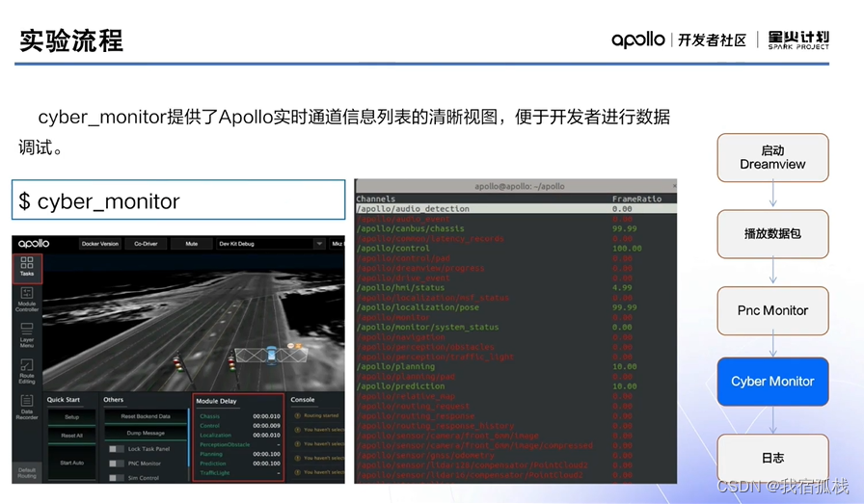Image resolution: width=864 pixels, height=504 pixels.
Task: Click the Routing started console message
Action: (321, 415)
